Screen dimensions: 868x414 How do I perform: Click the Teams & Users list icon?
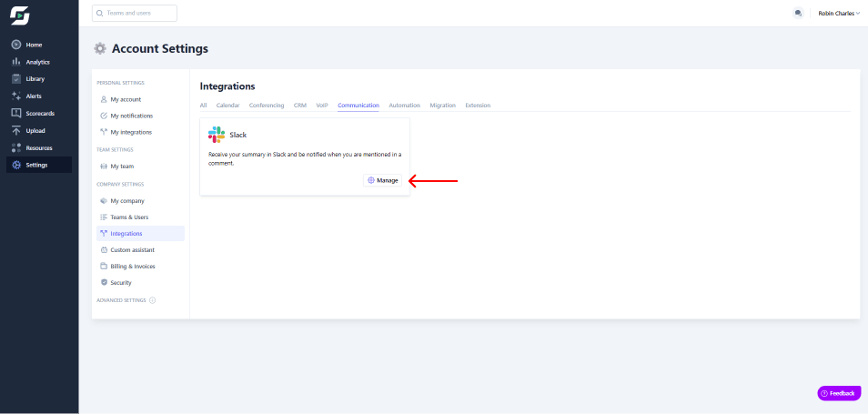point(104,217)
